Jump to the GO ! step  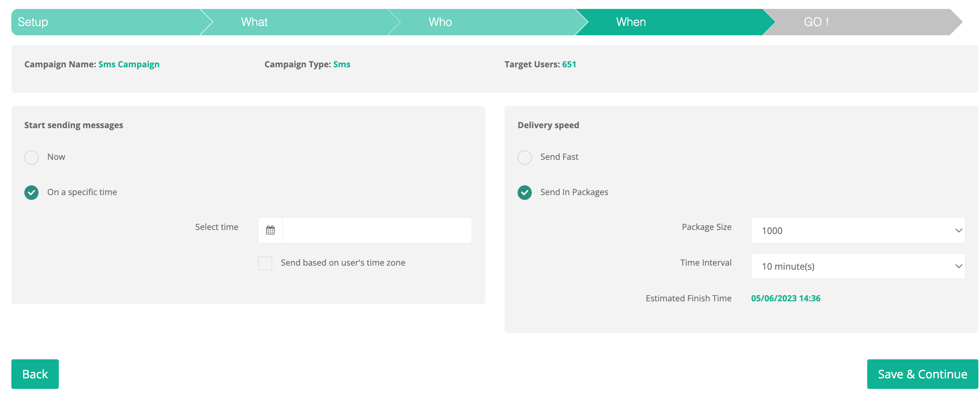[x=816, y=22]
